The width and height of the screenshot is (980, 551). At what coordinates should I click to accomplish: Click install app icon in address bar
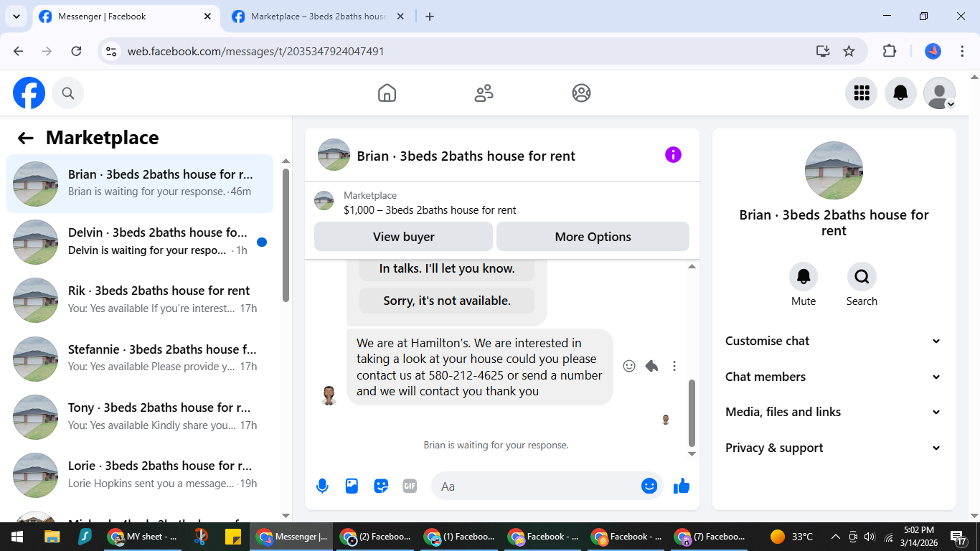click(823, 51)
